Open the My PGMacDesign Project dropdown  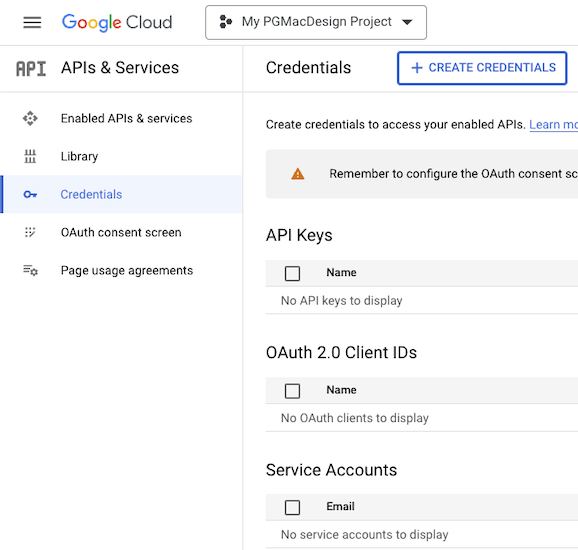coord(316,22)
